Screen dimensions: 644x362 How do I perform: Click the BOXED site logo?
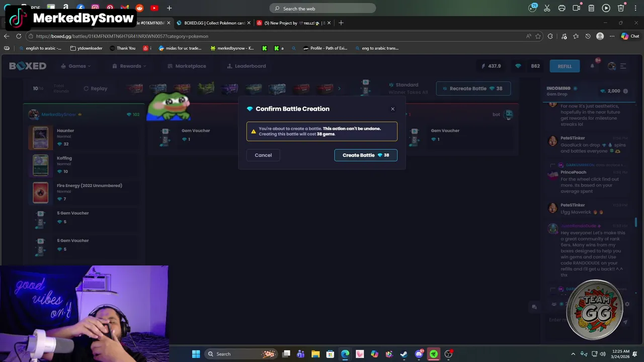pos(28,66)
